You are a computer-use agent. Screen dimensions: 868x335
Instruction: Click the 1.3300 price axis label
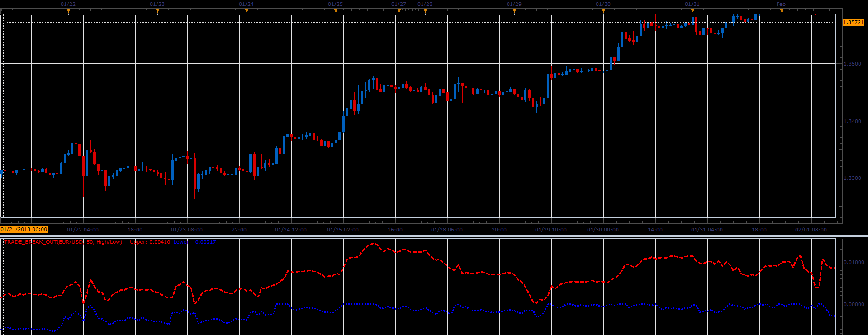[853, 178]
